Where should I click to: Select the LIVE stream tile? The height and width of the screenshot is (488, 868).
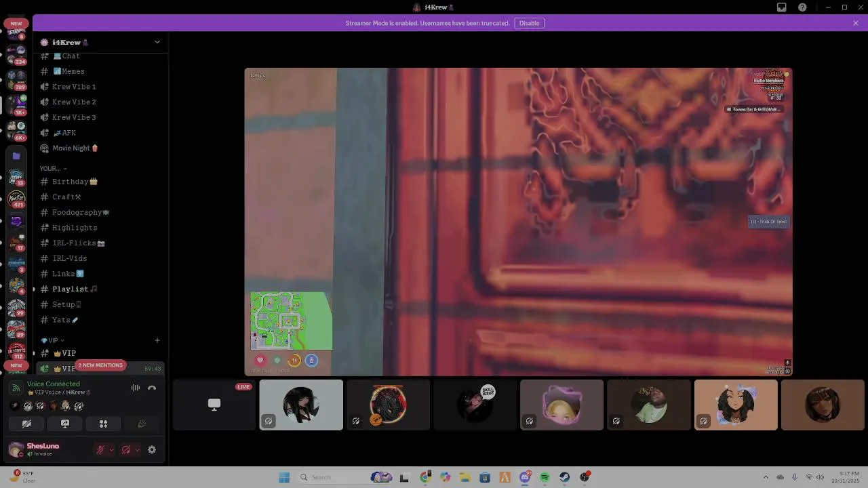coord(214,405)
